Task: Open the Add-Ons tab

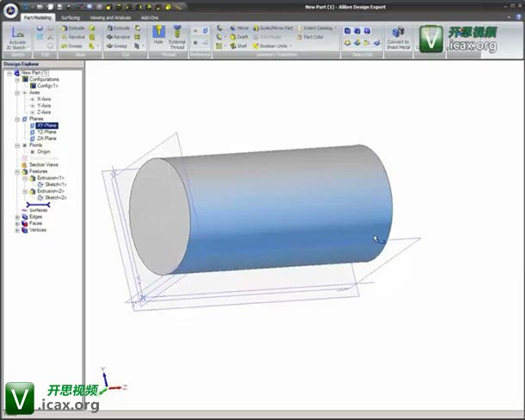Action: 150,18
